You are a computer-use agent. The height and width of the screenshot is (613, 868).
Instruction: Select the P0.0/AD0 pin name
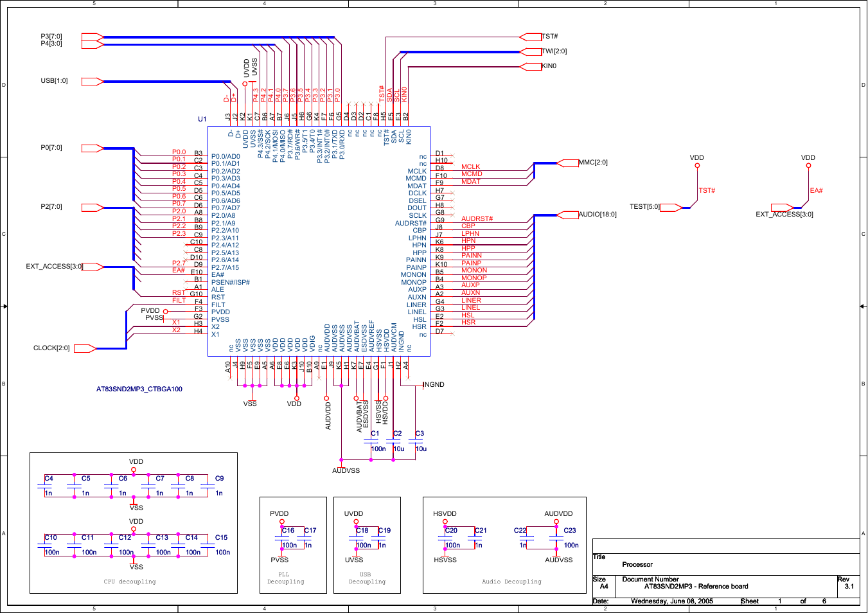226,156
